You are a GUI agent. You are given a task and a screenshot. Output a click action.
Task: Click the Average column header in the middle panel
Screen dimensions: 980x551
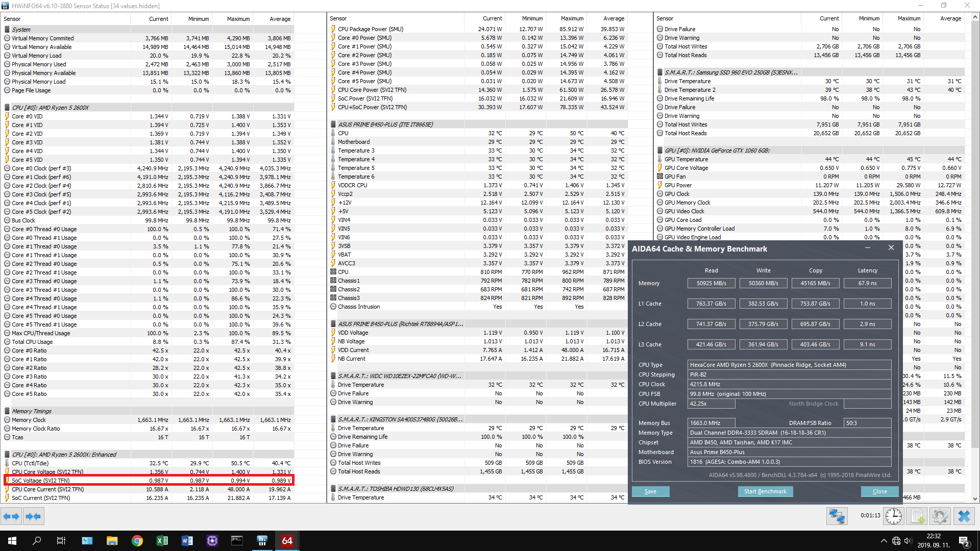(607, 18)
